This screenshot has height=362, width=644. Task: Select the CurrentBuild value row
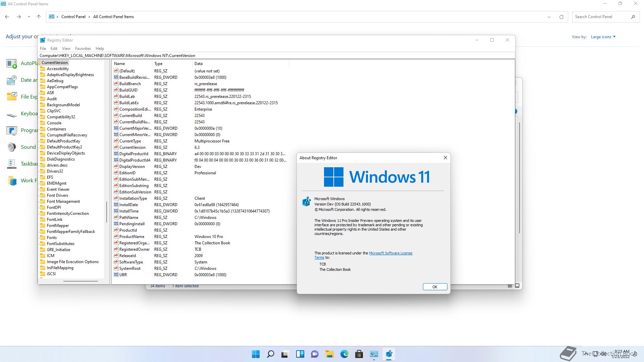point(200,116)
